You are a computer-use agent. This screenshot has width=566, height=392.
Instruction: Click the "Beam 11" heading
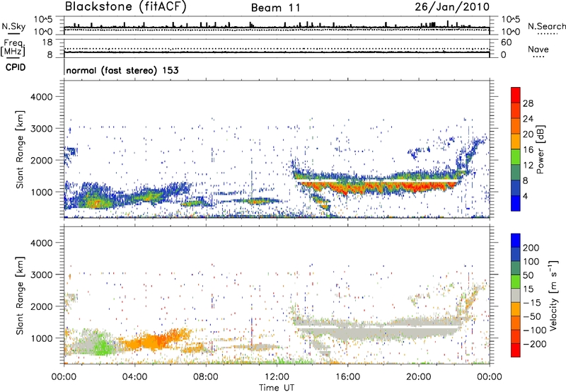(x=276, y=8)
